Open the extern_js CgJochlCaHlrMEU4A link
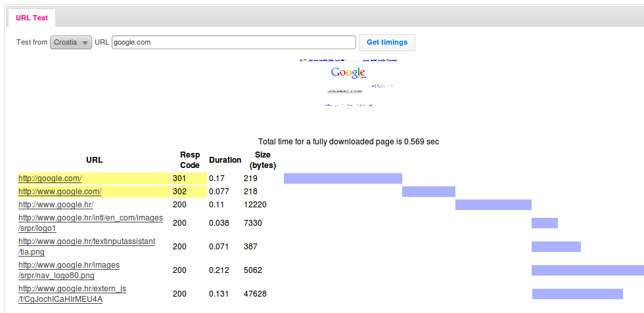644x313 pixels. (72, 294)
